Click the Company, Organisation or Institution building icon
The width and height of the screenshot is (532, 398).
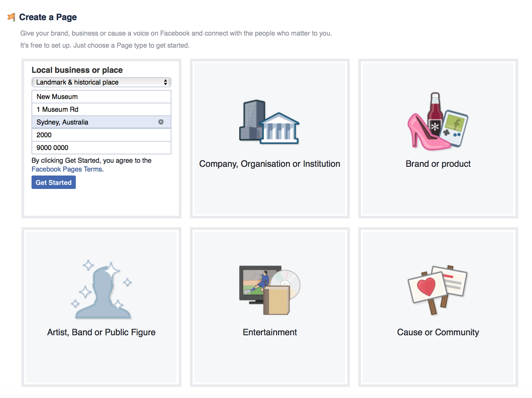(x=269, y=122)
